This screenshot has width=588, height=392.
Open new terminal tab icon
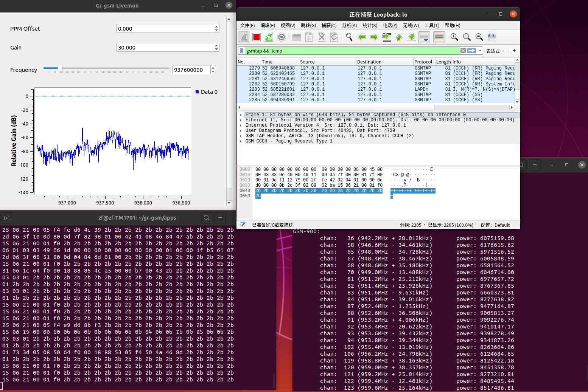point(6,218)
